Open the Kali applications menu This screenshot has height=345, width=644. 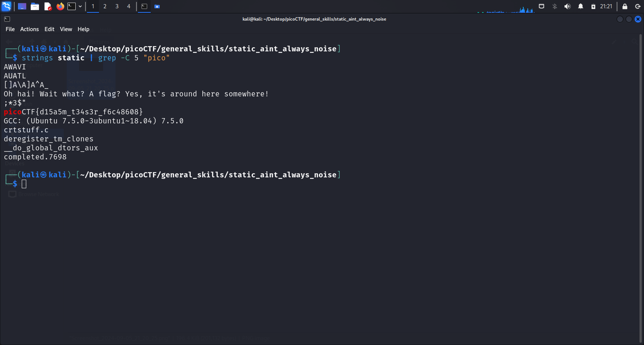[x=6, y=6]
